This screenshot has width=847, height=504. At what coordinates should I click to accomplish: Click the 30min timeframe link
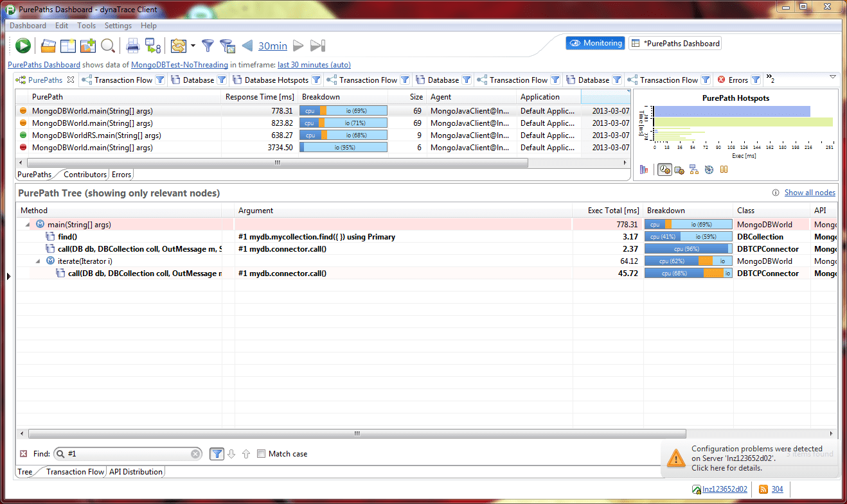tap(272, 46)
